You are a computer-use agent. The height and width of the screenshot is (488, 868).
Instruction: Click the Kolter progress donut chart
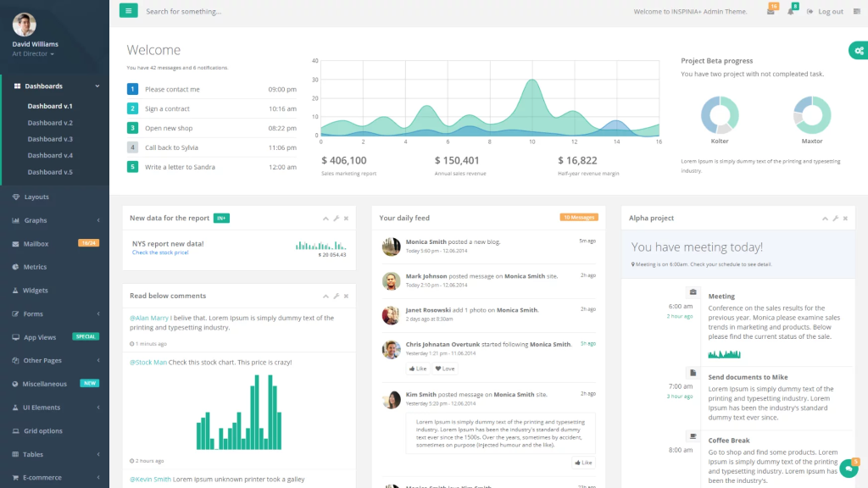click(720, 115)
